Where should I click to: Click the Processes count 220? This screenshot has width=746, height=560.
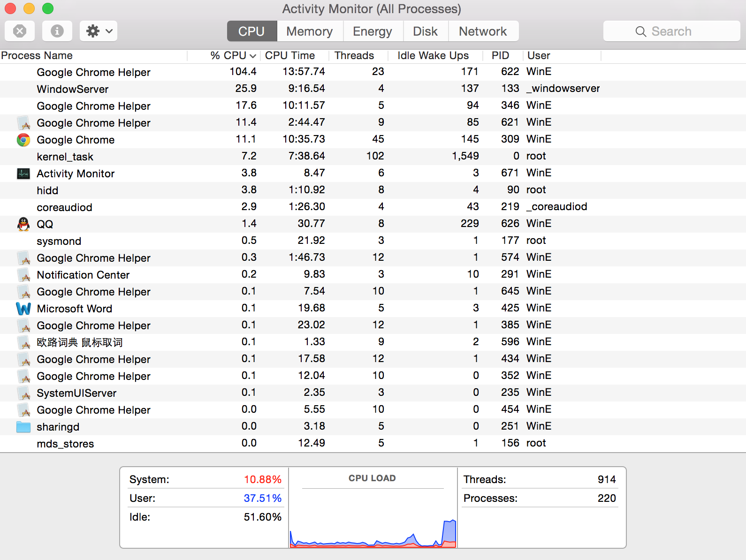607,499
